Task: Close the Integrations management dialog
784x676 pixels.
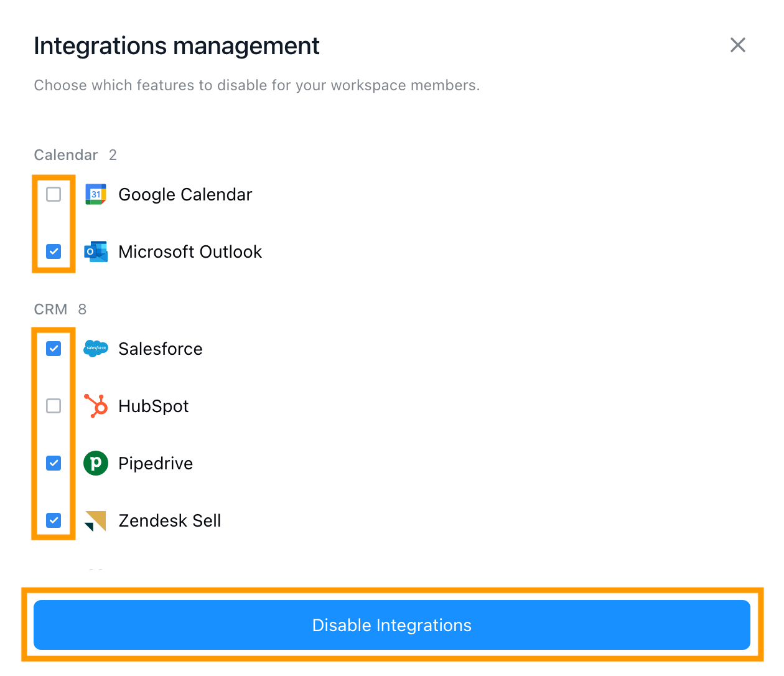Action: point(738,45)
